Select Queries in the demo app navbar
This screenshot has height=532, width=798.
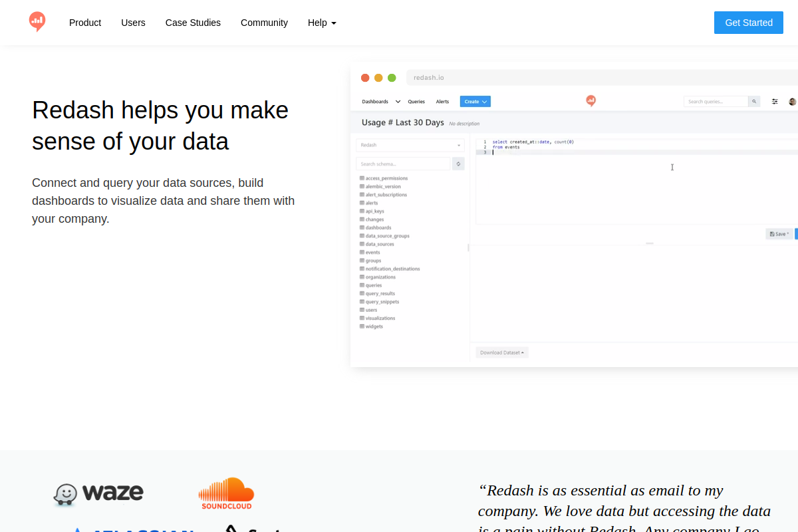tap(416, 102)
